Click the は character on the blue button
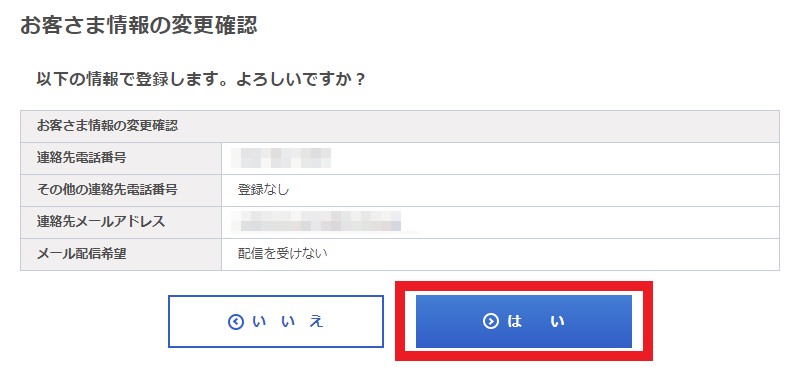The width and height of the screenshot is (800, 370). point(514,321)
